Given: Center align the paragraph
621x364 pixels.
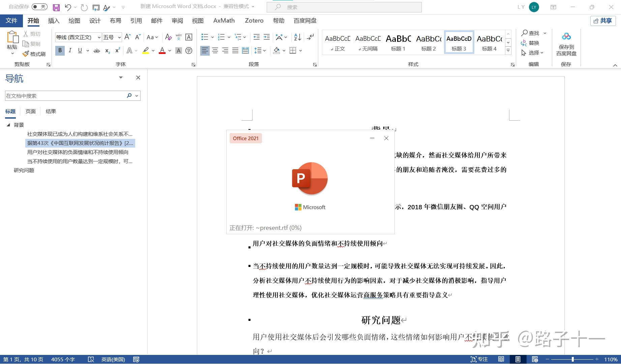Looking at the screenshot, I should [x=215, y=51].
